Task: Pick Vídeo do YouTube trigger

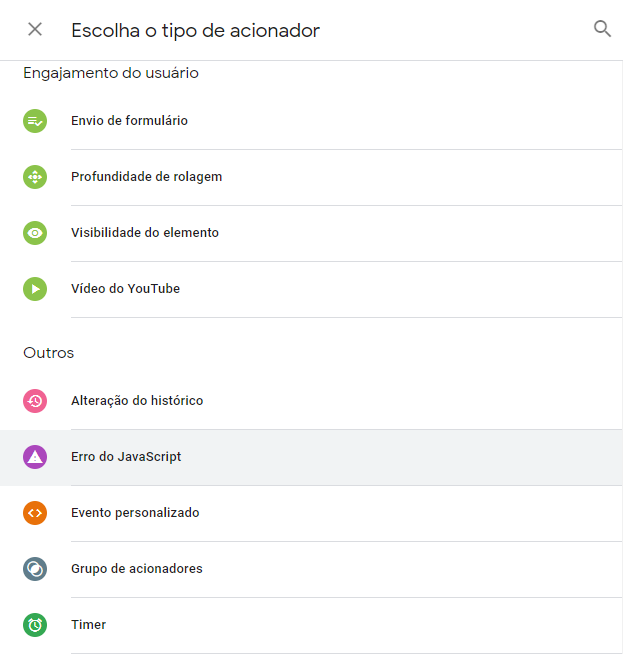Action: coord(125,289)
